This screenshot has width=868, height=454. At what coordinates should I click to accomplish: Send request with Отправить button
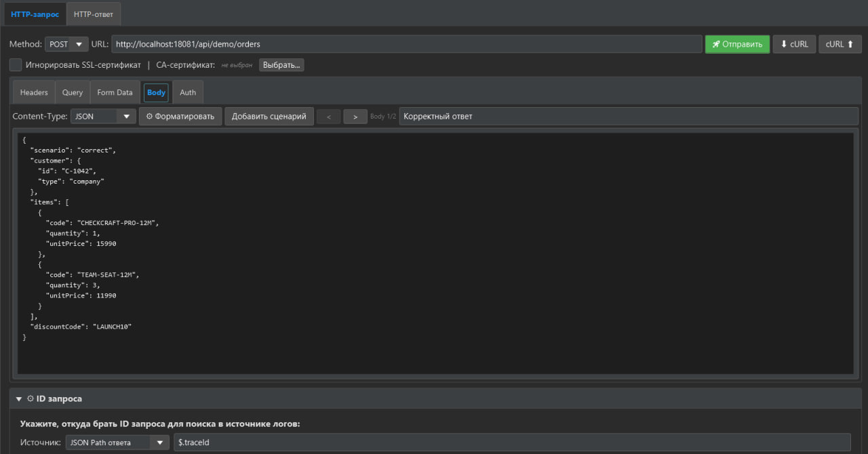(737, 44)
